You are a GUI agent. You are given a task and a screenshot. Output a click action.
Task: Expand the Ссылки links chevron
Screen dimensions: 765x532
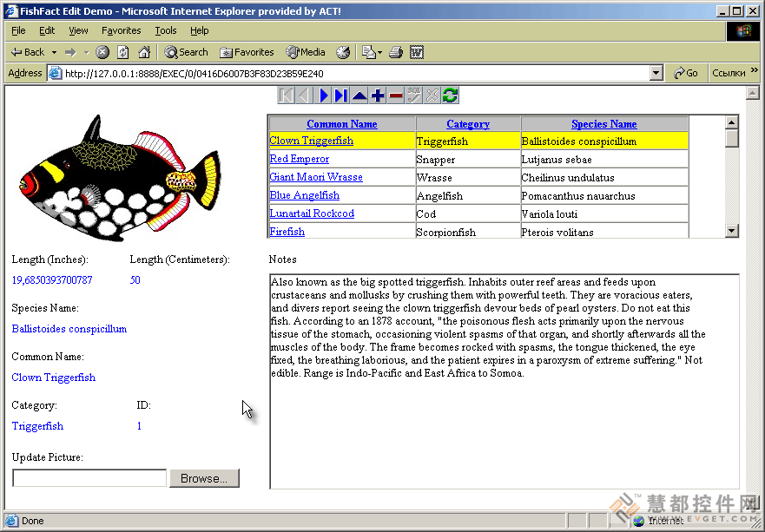click(755, 70)
